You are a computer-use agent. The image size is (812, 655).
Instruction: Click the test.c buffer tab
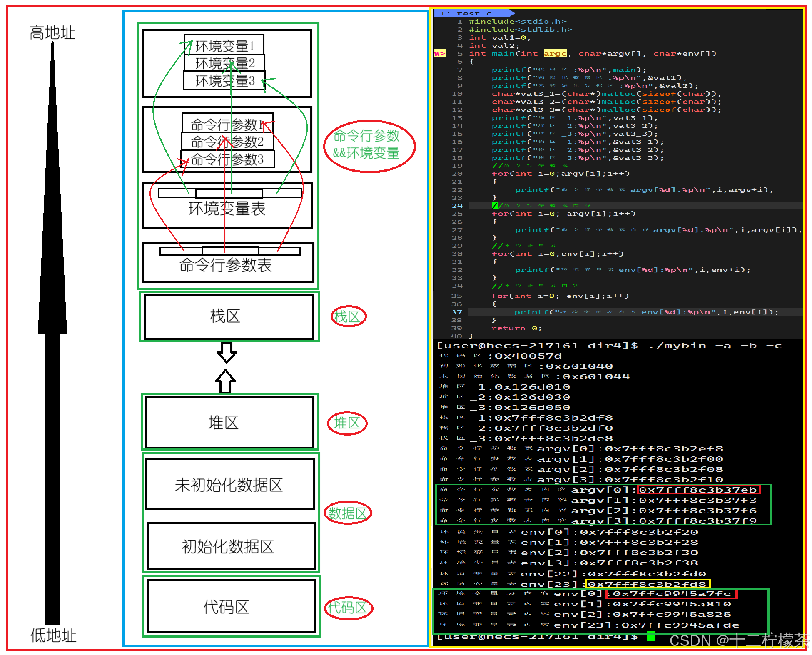coord(473,13)
